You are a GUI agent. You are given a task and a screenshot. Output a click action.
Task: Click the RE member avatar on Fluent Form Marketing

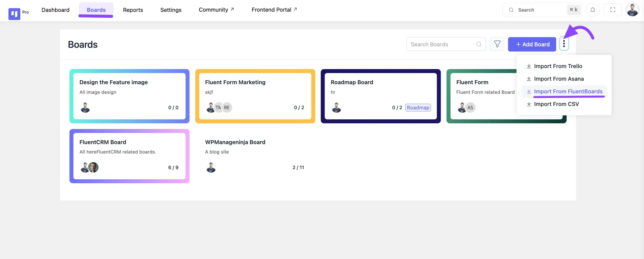coord(227,108)
